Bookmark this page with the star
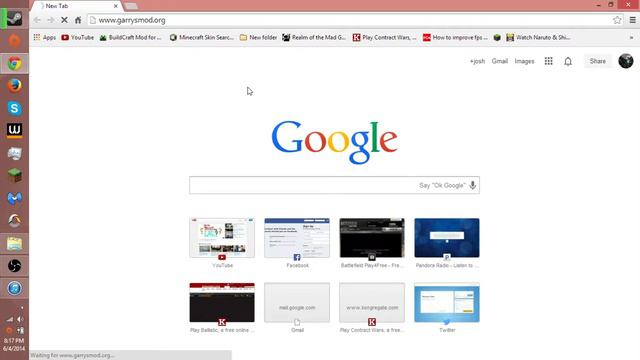The height and width of the screenshot is (360, 640). click(x=617, y=20)
